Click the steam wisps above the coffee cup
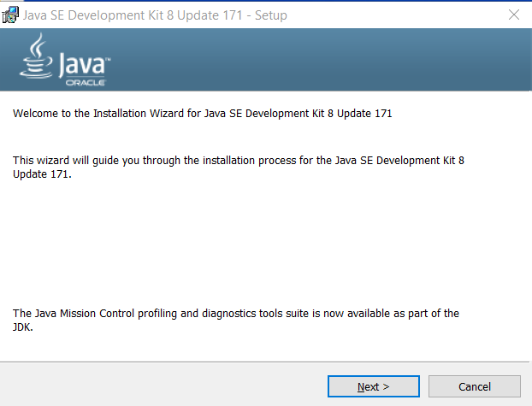The height and width of the screenshot is (406, 532). [x=38, y=44]
